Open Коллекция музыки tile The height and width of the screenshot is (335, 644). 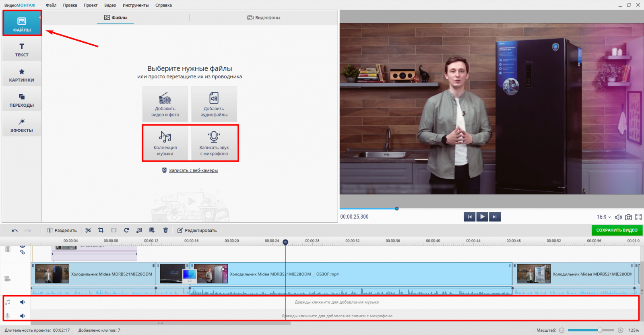165,143
